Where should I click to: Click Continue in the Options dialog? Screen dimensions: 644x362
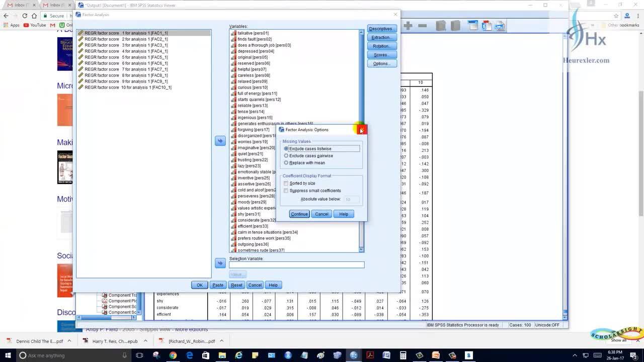coord(299,214)
